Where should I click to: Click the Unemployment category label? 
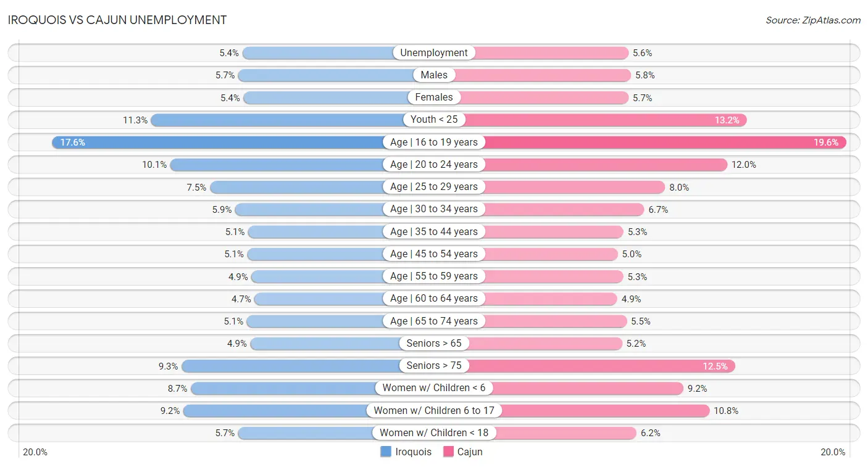coord(434,52)
